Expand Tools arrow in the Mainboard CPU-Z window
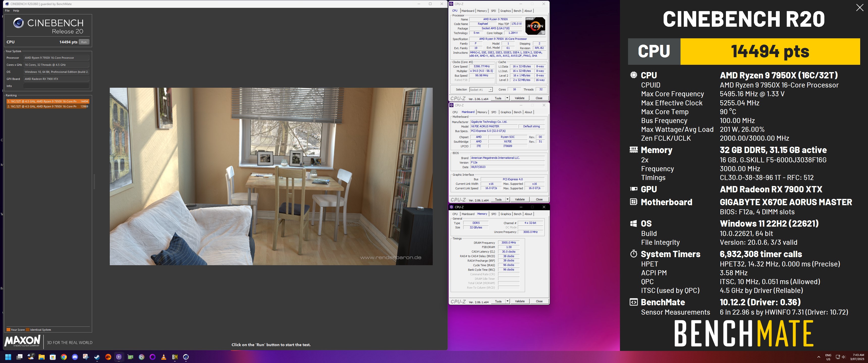Viewport: 868px width, 363px height. [507, 199]
